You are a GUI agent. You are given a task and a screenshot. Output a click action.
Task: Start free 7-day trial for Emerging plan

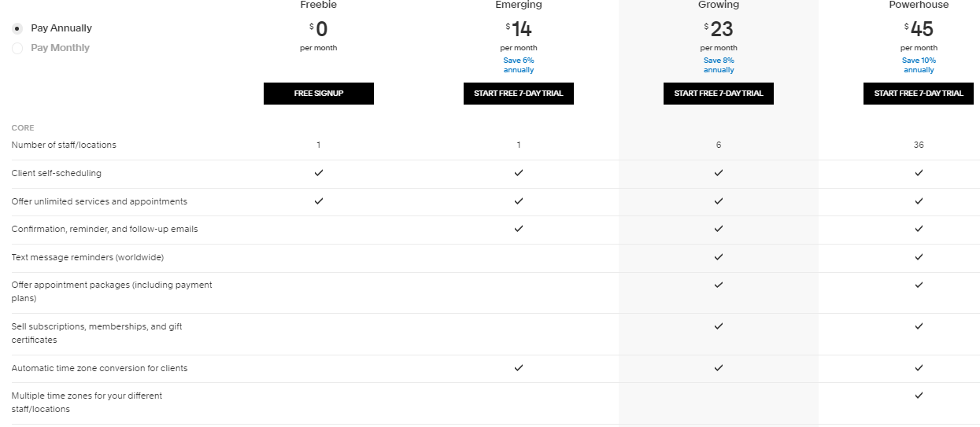(x=519, y=94)
